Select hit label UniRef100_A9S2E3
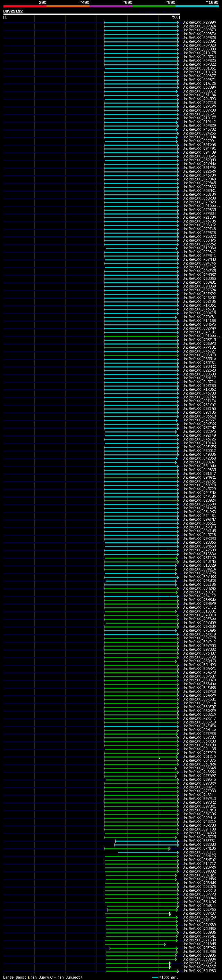 tap(199, 963)
